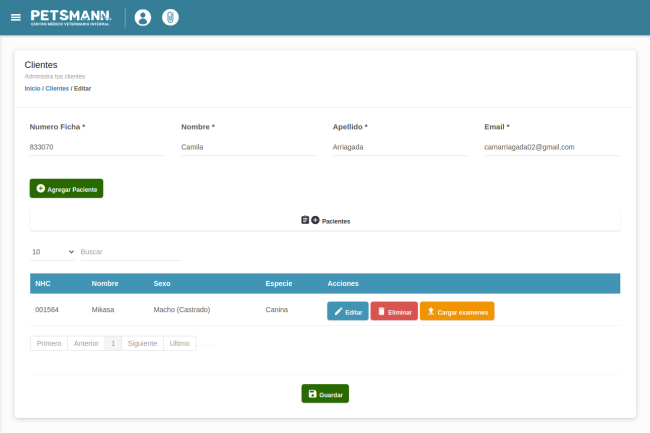Click Cargar examenes for Mikasa
This screenshot has height=433, width=650.
pyautogui.click(x=457, y=311)
